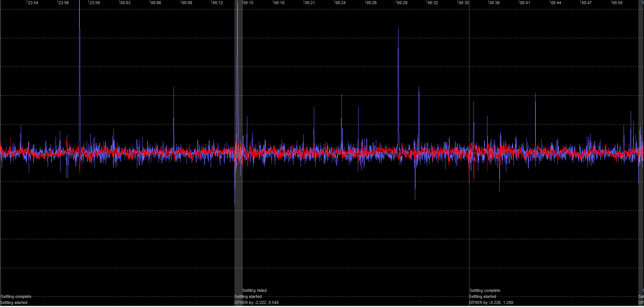Screen dimensions: 644x307
Task: Click the 00:24 time label
Action: click(x=341, y=3)
